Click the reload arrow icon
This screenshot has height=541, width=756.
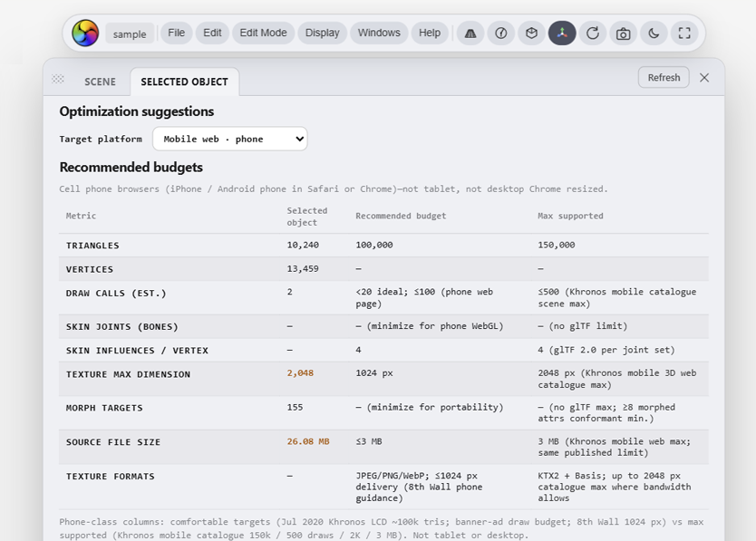tap(593, 34)
